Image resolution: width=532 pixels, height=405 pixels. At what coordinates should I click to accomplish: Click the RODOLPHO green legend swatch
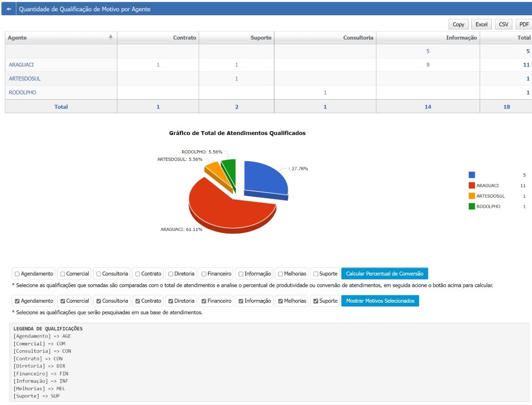tap(472, 206)
